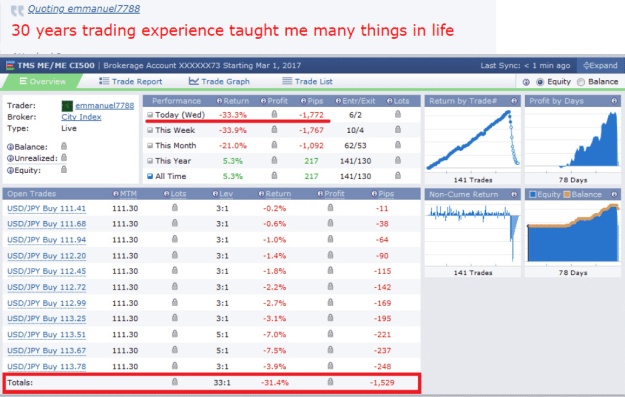Open the Profit by Days chart
Image resolution: width=625 pixels, height=397 pixels.
(x=573, y=140)
